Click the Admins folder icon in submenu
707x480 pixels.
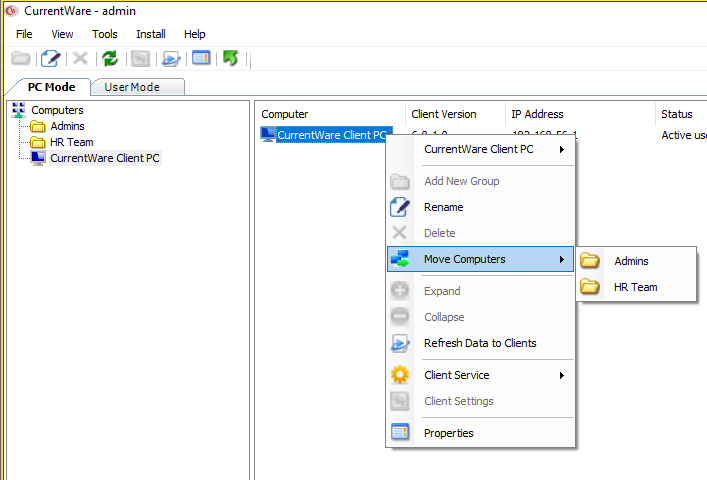pos(589,261)
